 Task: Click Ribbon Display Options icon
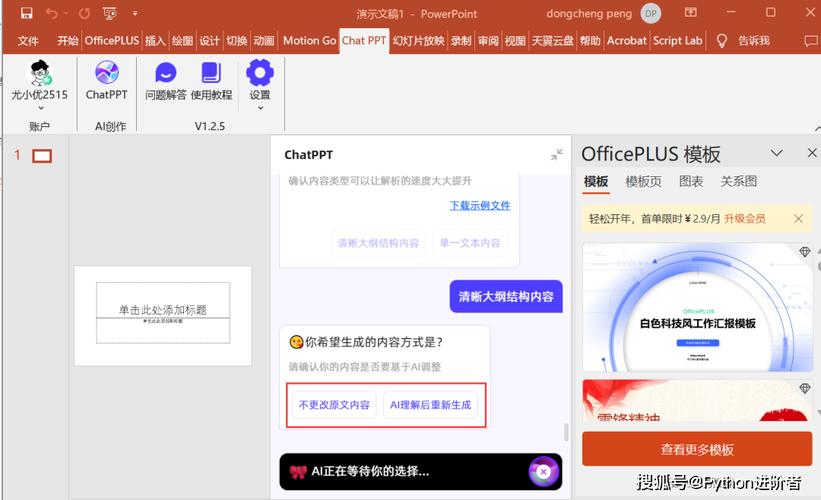[x=691, y=12]
